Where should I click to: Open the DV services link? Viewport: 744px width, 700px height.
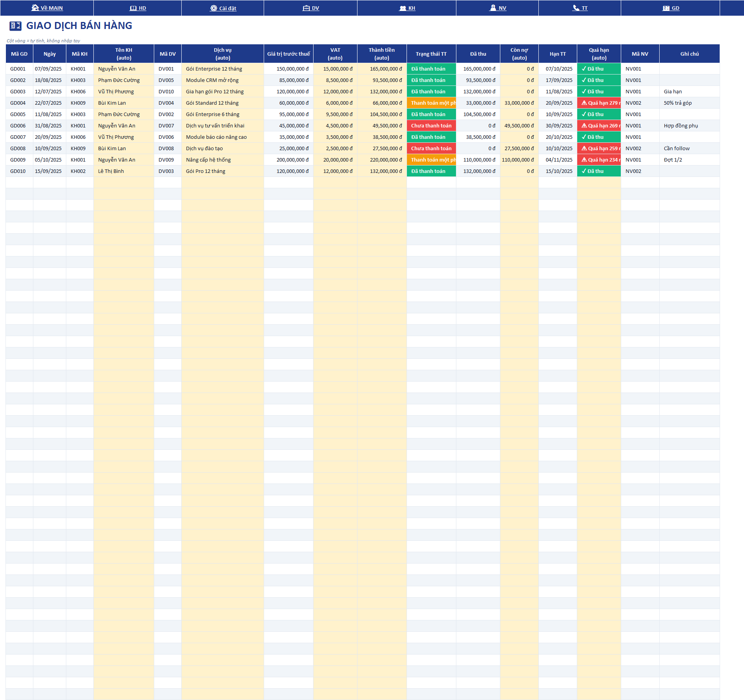(311, 8)
